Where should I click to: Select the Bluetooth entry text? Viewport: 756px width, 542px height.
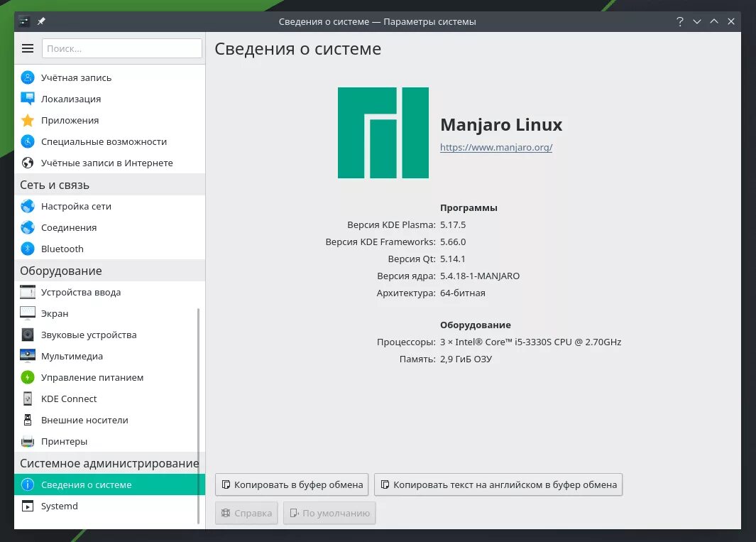pyautogui.click(x=62, y=249)
